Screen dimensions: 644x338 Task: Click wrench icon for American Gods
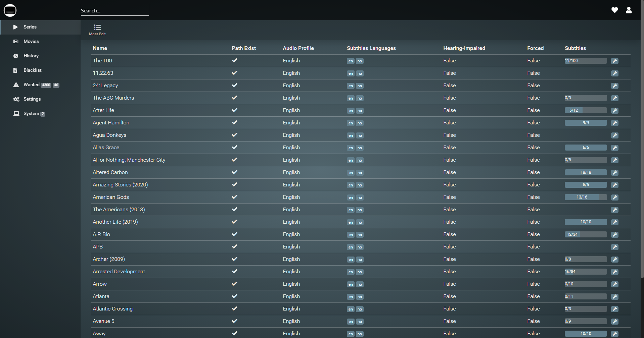pos(614,198)
